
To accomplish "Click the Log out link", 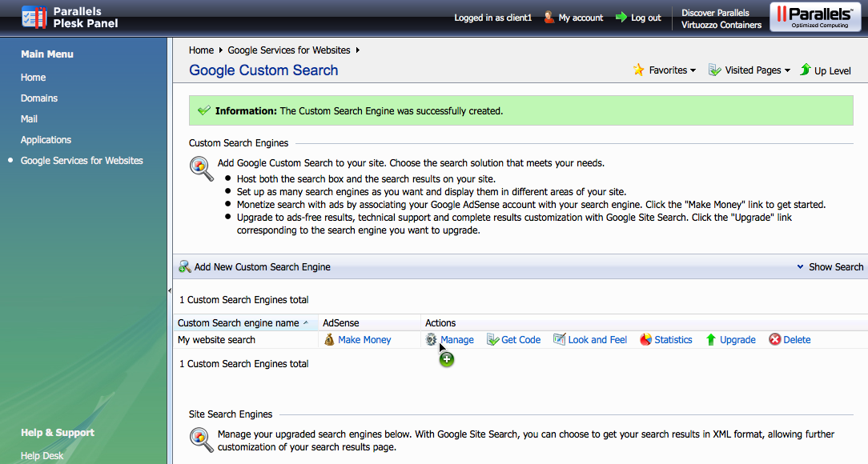I will (x=645, y=18).
